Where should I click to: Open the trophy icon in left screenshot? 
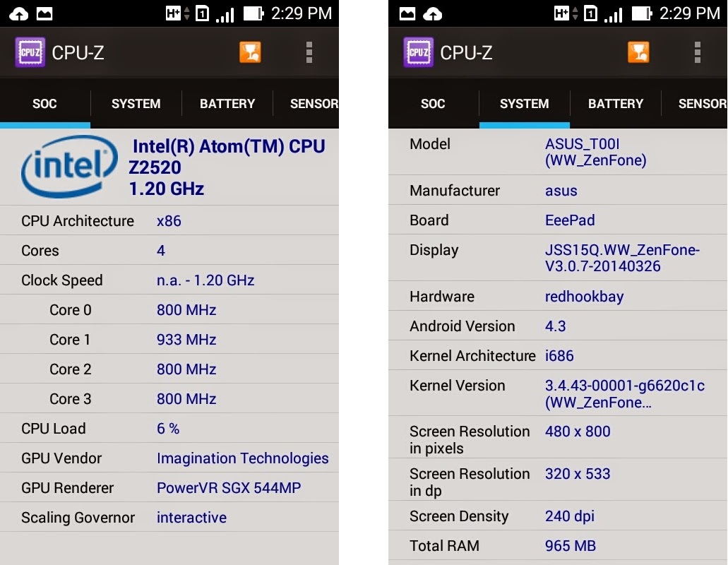[x=250, y=52]
